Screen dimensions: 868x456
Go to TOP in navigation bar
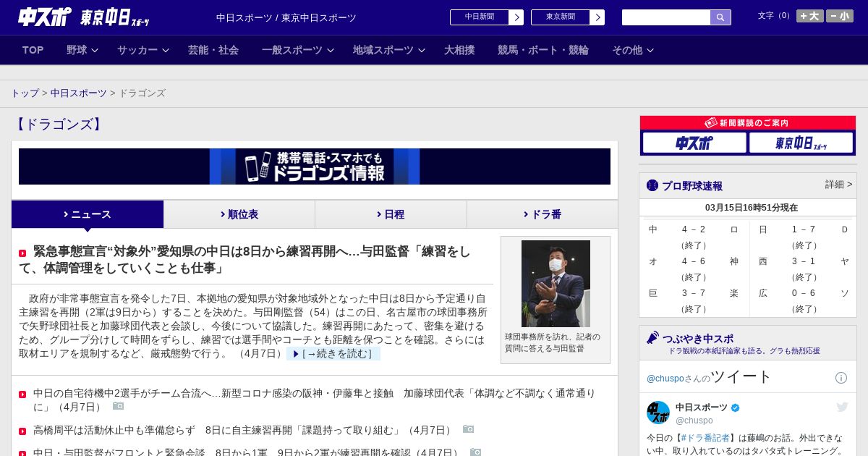coord(33,50)
